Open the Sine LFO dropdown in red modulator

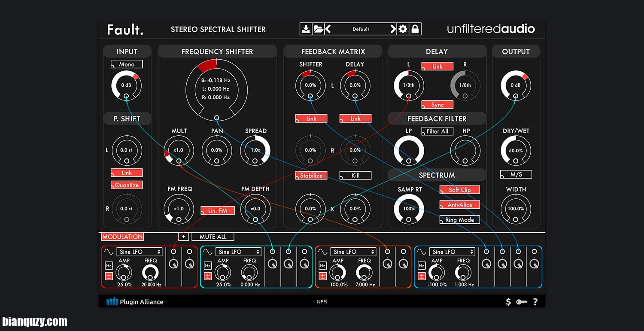(139, 252)
